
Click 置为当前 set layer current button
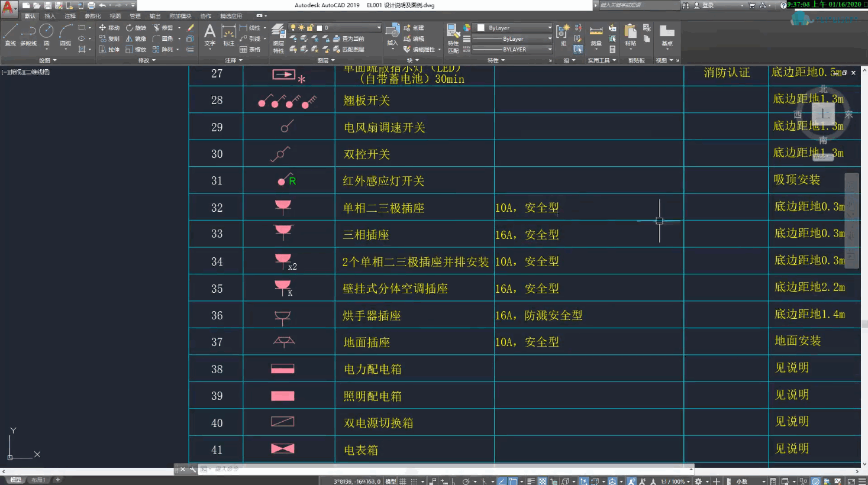coord(349,38)
